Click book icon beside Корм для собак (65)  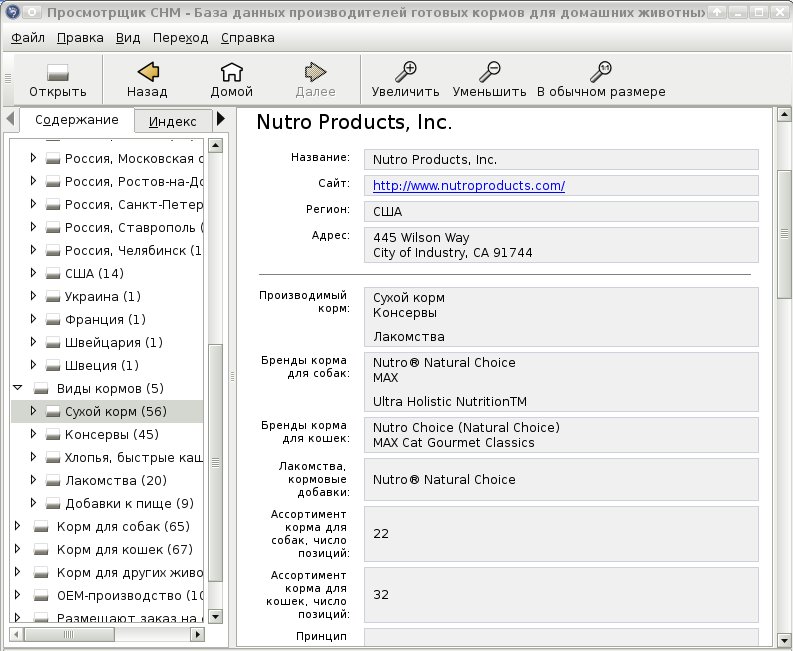point(41,527)
